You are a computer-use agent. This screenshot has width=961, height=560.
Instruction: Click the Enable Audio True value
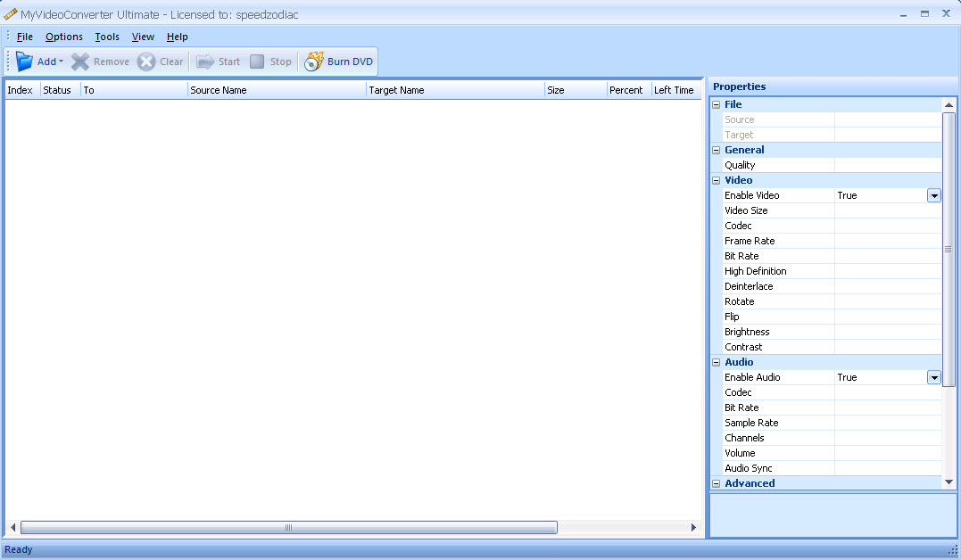coord(847,377)
